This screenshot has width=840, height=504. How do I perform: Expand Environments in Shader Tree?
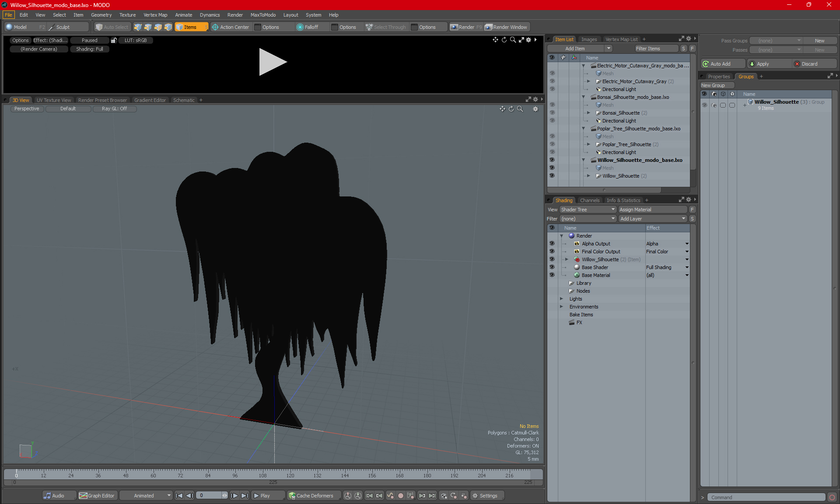pos(562,307)
